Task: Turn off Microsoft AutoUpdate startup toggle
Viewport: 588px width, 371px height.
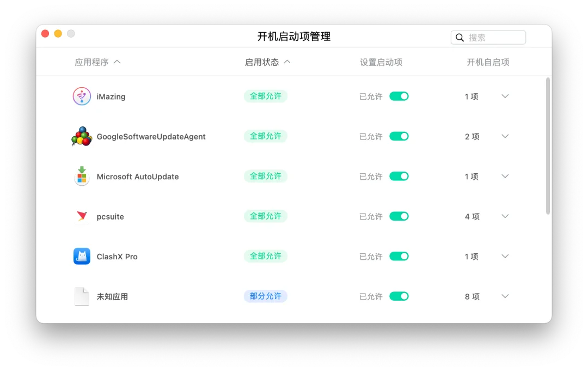Action: tap(399, 177)
